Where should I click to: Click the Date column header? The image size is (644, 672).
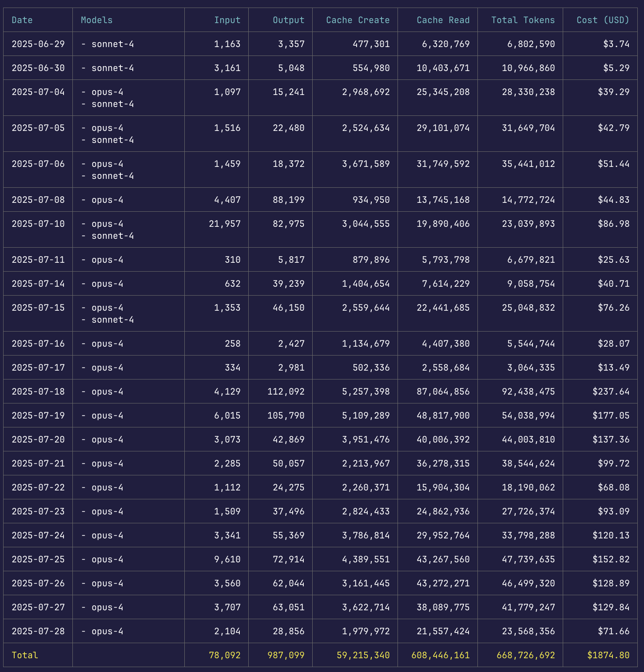pos(22,20)
